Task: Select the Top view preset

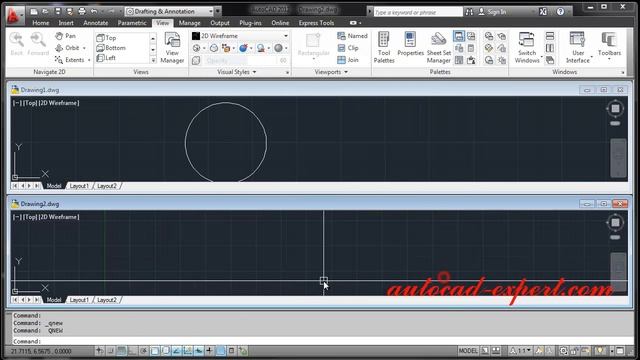Action: click(x=106, y=38)
